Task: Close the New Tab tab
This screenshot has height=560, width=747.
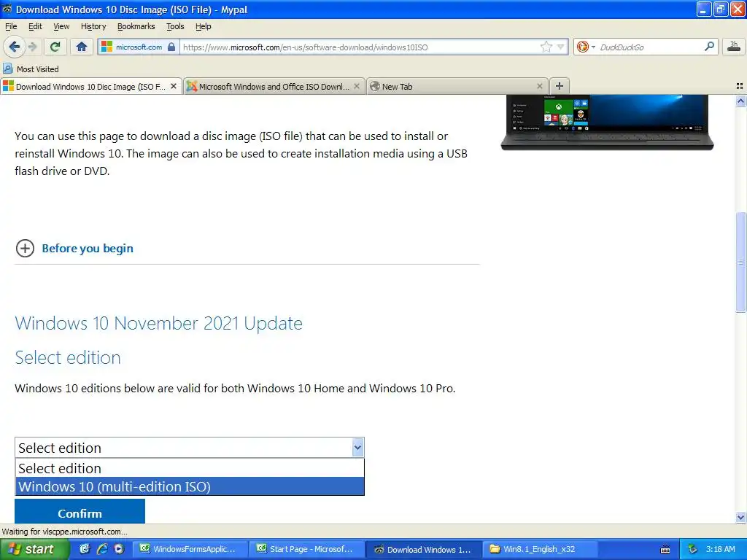Action: (x=539, y=86)
